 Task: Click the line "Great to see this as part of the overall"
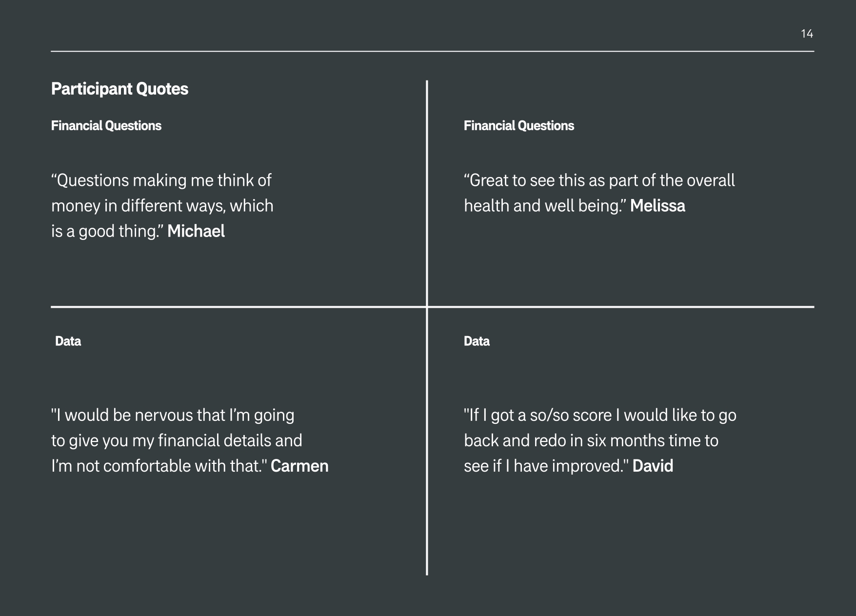(x=599, y=180)
